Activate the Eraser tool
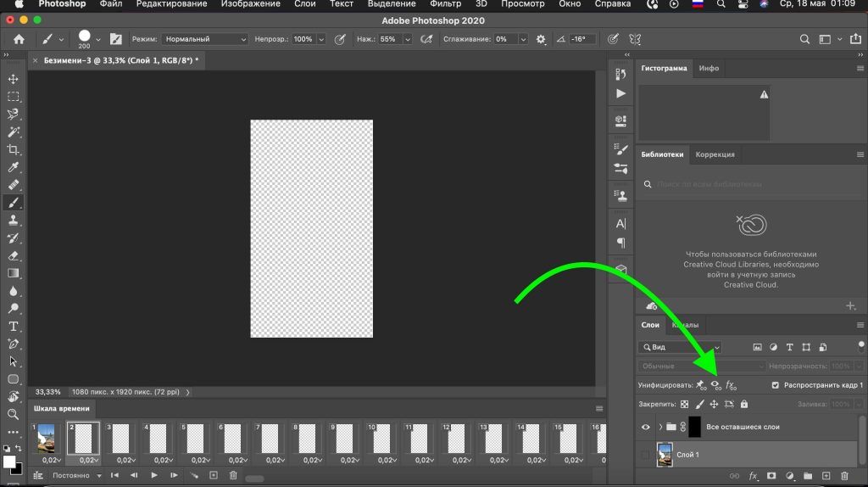Screen dimensions: 868x487 [14, 255]
